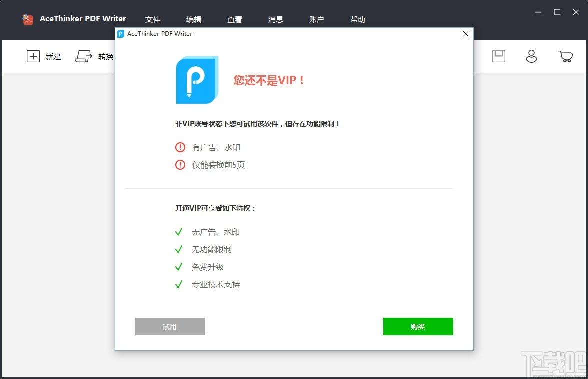
Task: Click the text 仅能转换前5页
Action: tap(218, 165)
